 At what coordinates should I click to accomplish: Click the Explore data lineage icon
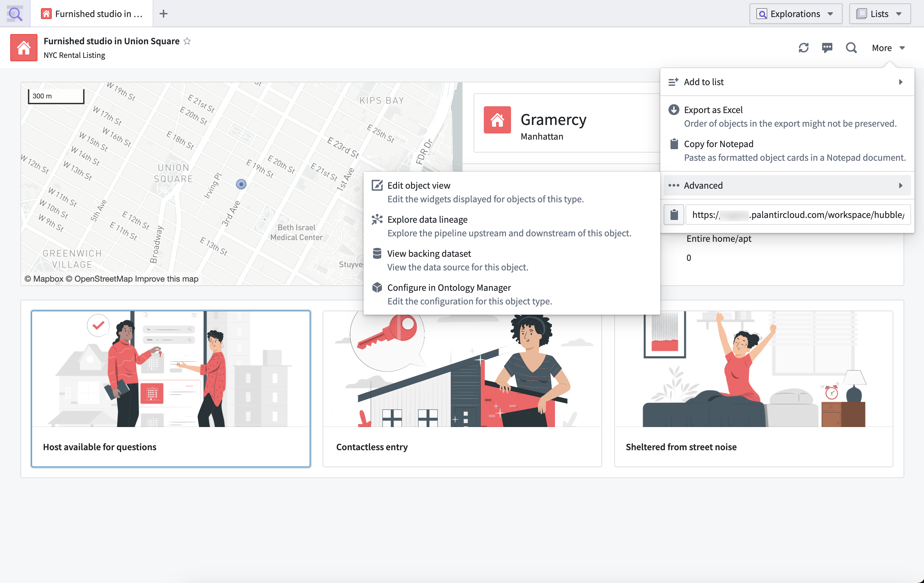tap(376, 219)
